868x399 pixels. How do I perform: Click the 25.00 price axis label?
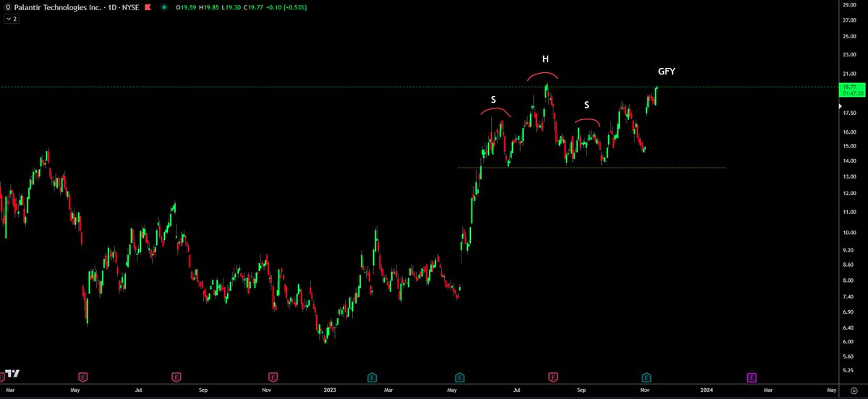pyautogui.click(x=849, y=35)
